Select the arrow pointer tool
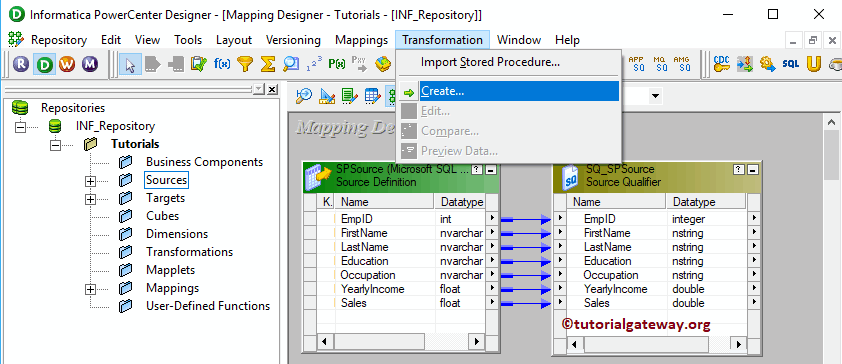Viewport: 842px width, 364px height. (130, 65)
